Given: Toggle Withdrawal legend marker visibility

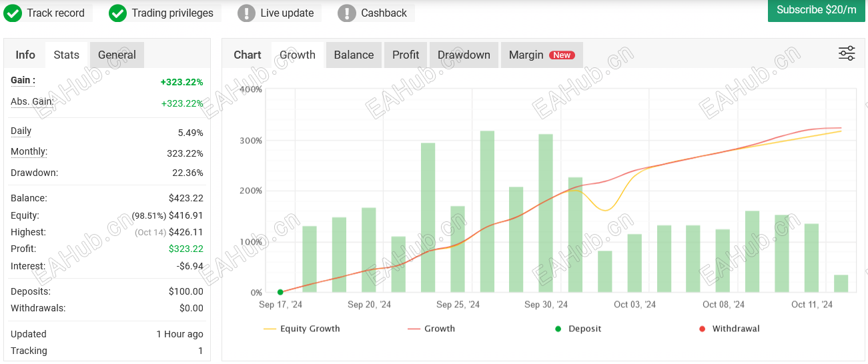Looking at the screenshot, I should 729,329.
